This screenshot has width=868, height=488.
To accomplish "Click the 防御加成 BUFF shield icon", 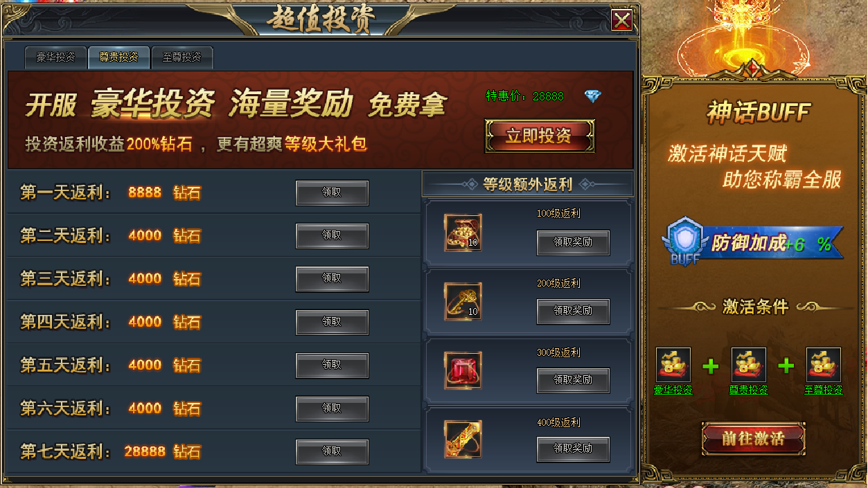I will 682,242.
